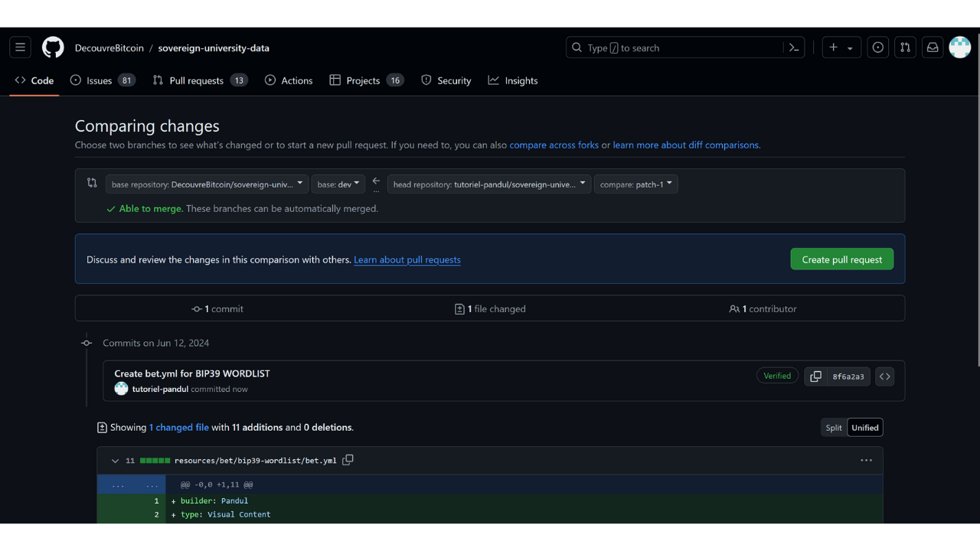Open the pull requests header icon

click(x=905, y=47)
